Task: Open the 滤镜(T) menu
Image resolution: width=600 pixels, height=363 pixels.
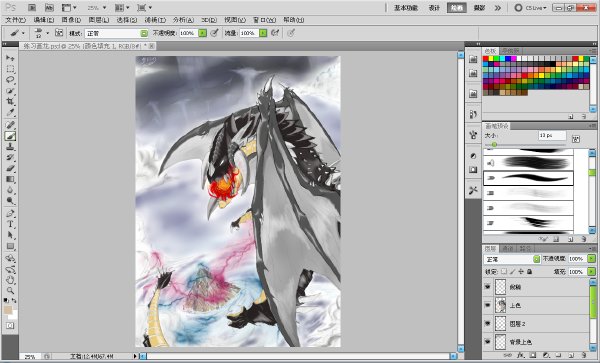Action: point(155,20)
